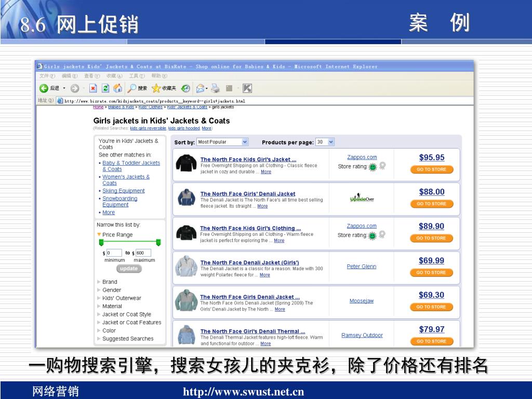The height and width of the screenshot is (399, 532).
Task: Expand the Color filter
Action: click(99, 330)
